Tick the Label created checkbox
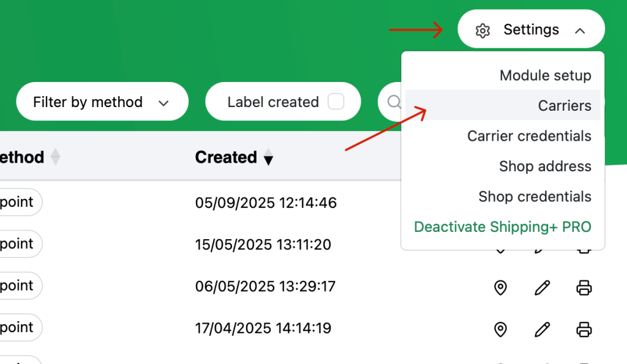 pyautogui.click(x=336, y=102)
